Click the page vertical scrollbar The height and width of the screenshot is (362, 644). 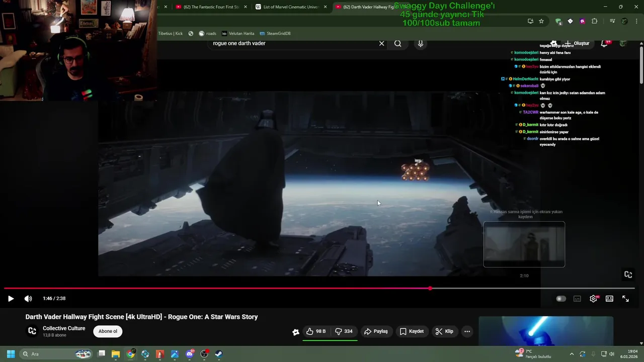click(641, 65)
